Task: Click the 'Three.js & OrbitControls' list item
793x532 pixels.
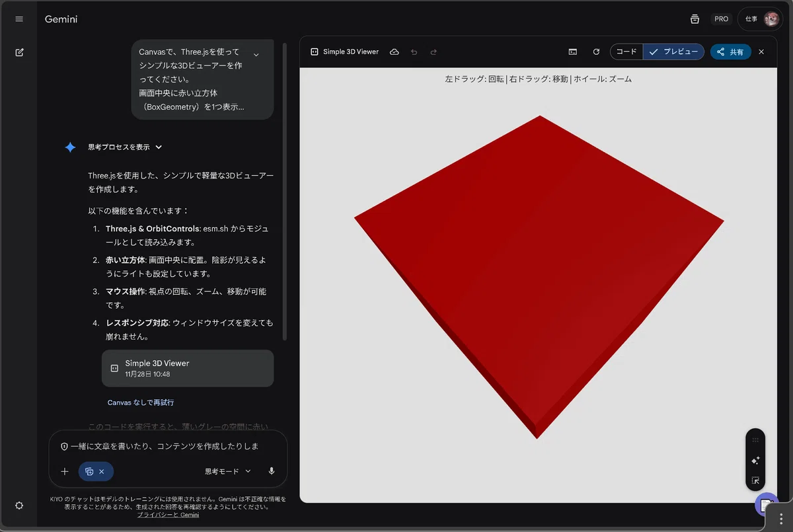Action: tap(186, 236)
